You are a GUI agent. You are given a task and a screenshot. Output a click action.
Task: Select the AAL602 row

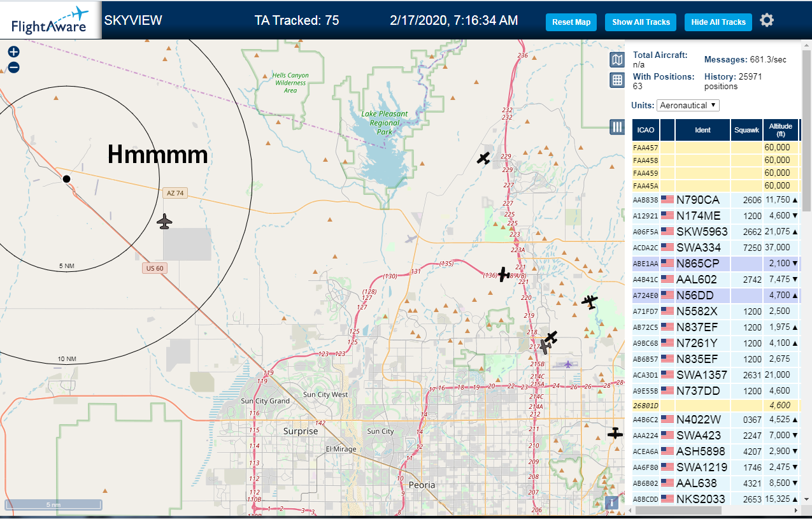(x=715, y=279)
